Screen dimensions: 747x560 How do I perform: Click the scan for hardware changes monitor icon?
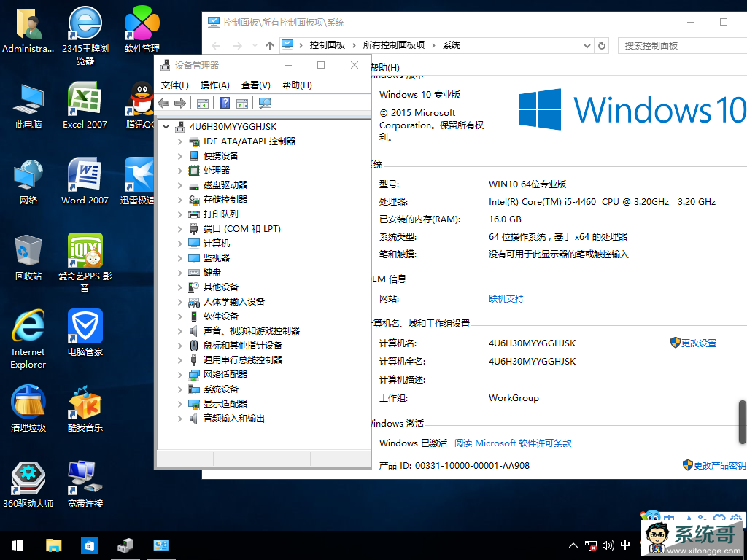click(x=264, y=103)
